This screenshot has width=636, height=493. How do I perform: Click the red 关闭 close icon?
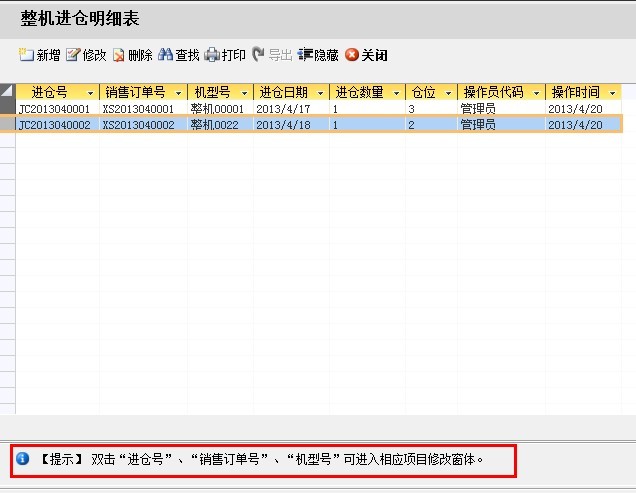tap(352, 54)
